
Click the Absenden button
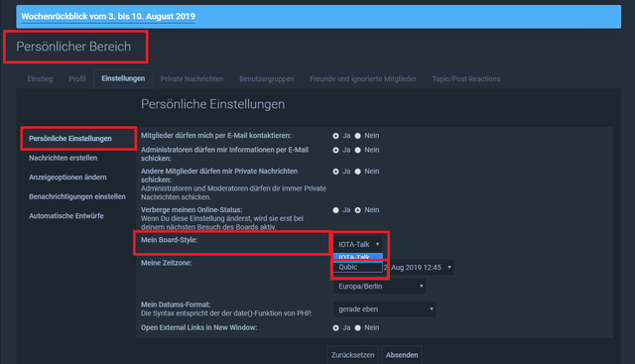(402, 355)
